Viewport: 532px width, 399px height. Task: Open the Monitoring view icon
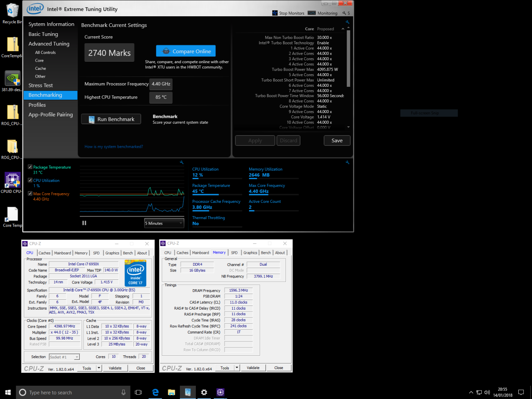tap(312, 13)
